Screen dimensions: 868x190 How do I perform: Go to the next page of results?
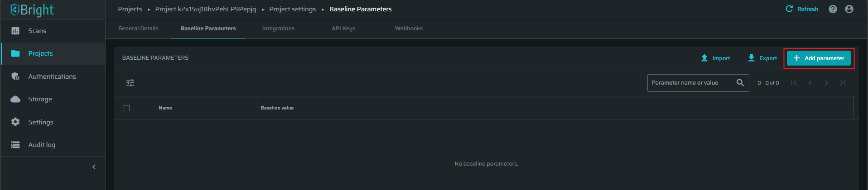(826, 83)
